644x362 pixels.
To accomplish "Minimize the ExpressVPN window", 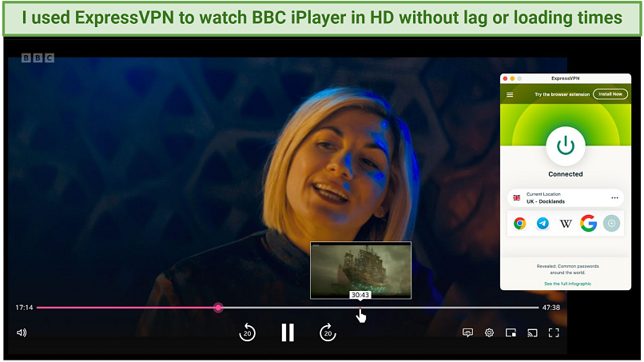I will click(x=512, y=78).
